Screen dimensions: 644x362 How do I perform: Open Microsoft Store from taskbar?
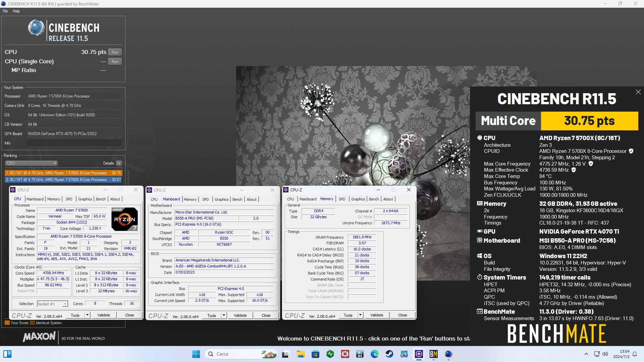pyautogui.click(x=315, y=354)
